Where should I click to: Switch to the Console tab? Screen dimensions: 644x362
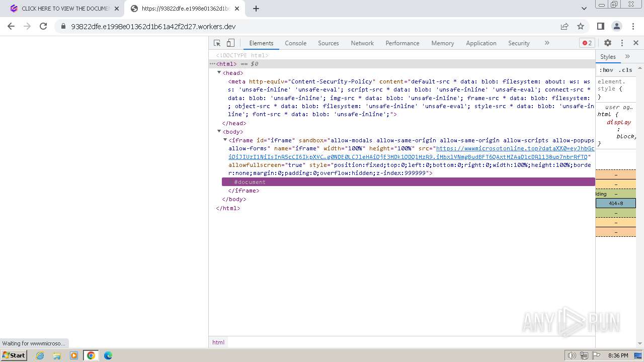(295, 43)
